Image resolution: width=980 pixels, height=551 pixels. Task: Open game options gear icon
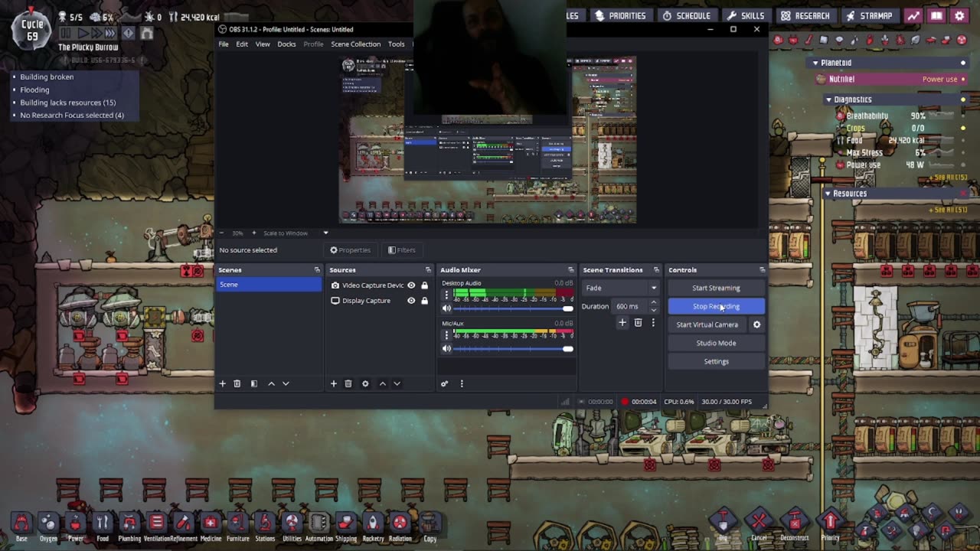point(959,15)
